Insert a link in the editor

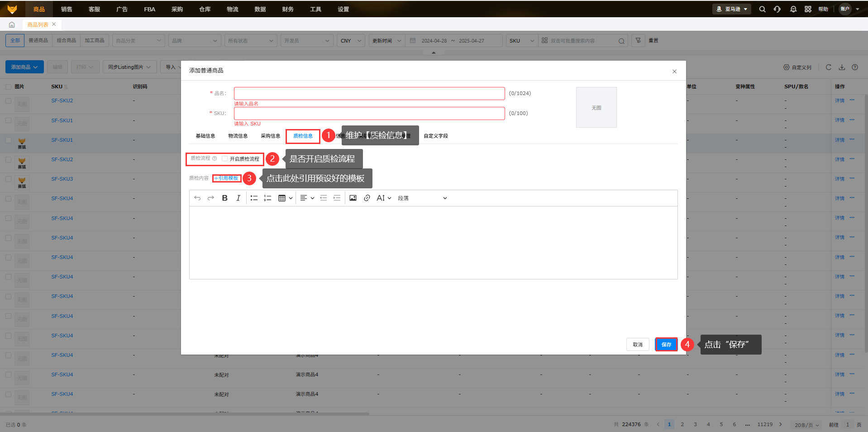[x=367, y=198]
